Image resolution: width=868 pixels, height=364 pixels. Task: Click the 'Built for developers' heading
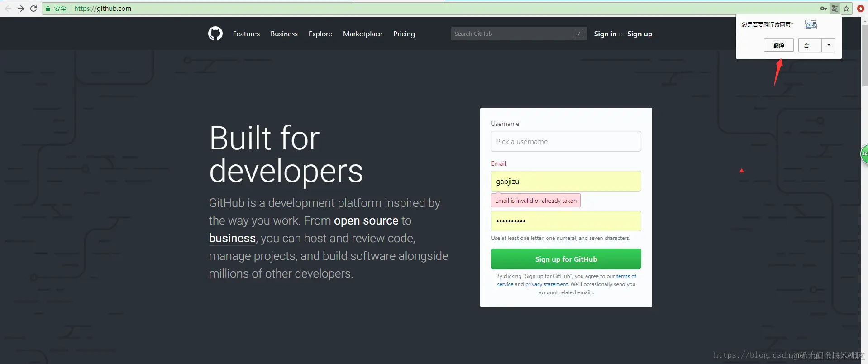click(286, 154)
